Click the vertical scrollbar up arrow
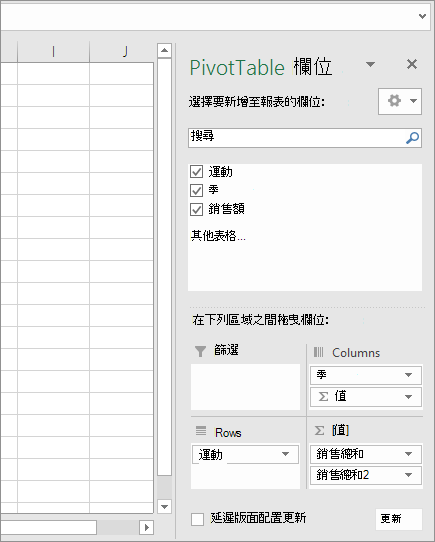435x542 pixels. coord(165,50)
